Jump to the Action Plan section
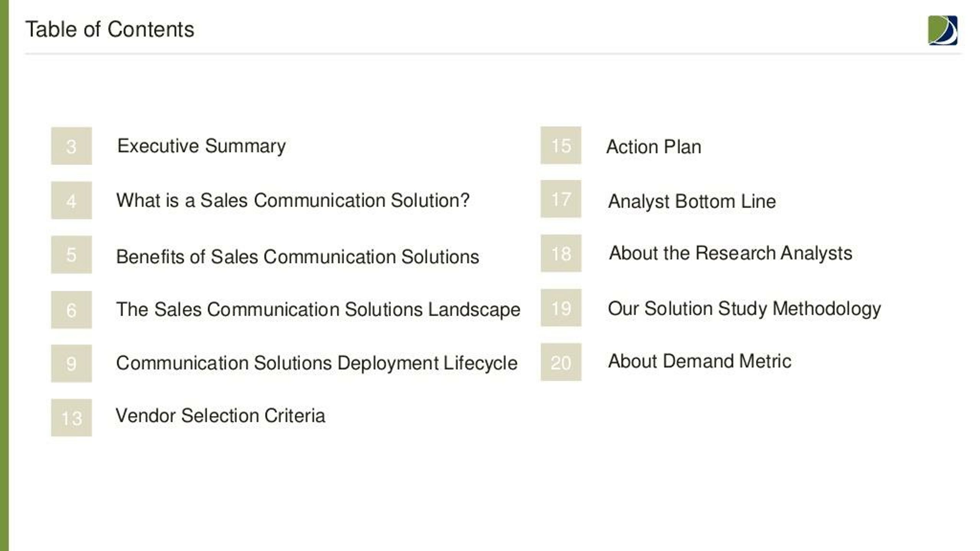Screen dimensions: 980x551 click(654, 147)
